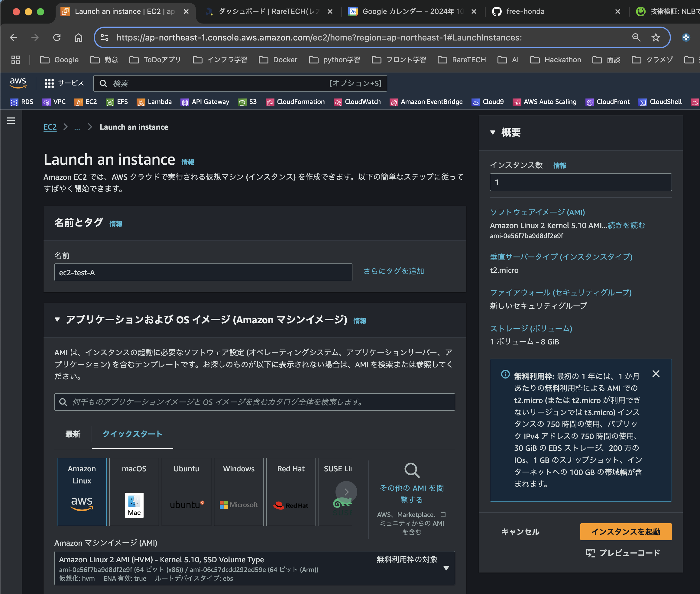The width and height of the screenshot is (700, 594).
Task: Click the さらにタグを追加 link
Action: 393,271
